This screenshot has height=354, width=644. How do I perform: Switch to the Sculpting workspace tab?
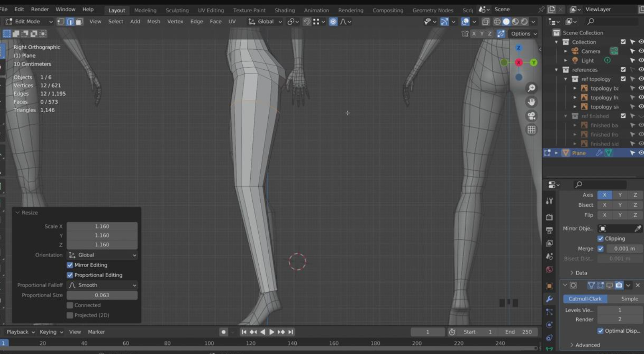pos(177,10)
